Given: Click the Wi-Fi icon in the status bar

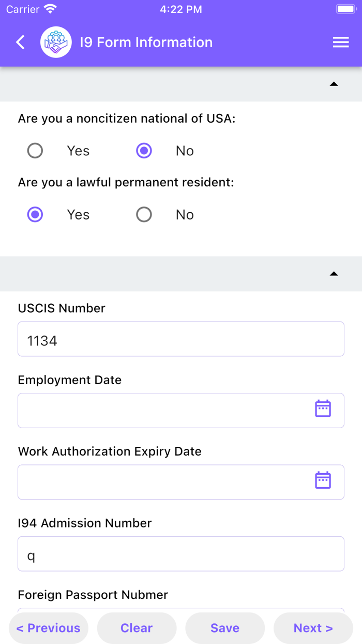Looking at the screenshot, I should coord(50,8).
